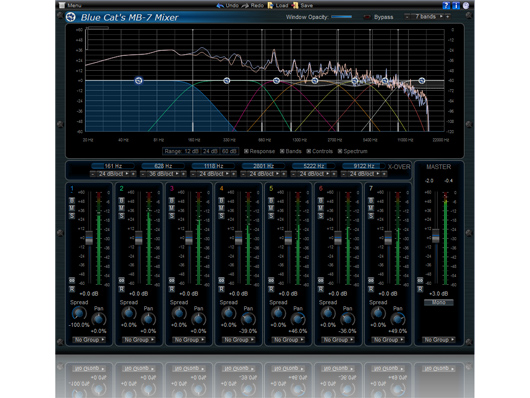The image size is (530, 398).
Task: Open the question mark help icon
Action: 446,5
